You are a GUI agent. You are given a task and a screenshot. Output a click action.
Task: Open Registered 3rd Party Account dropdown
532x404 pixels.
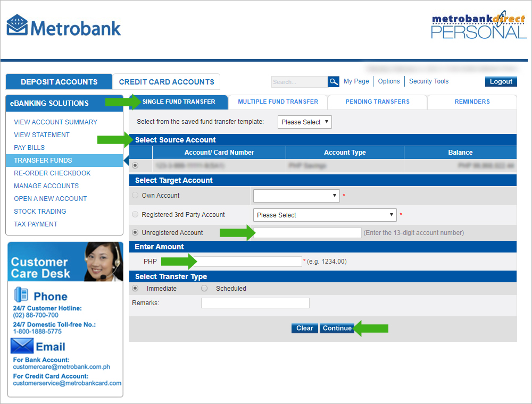click(325, 215)
